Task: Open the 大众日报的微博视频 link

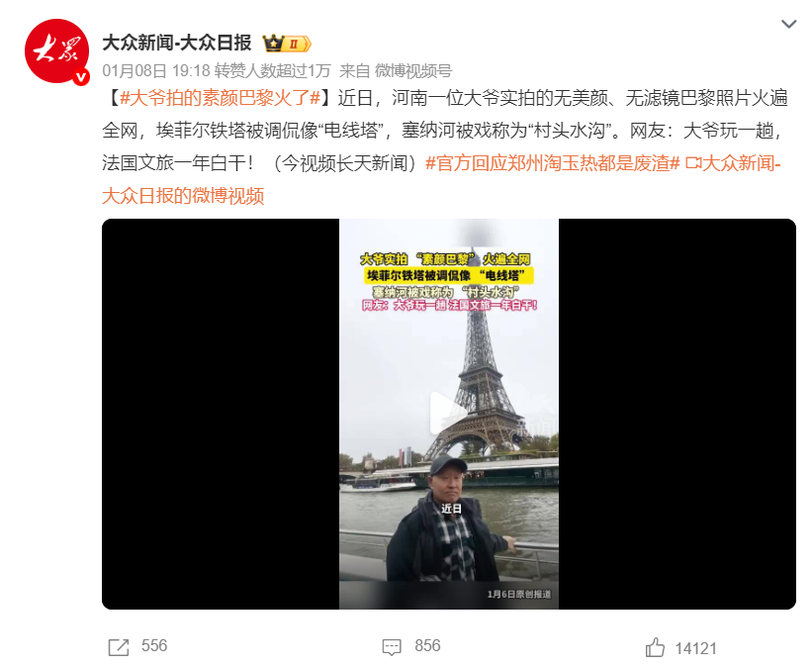Action: point(183,196)
